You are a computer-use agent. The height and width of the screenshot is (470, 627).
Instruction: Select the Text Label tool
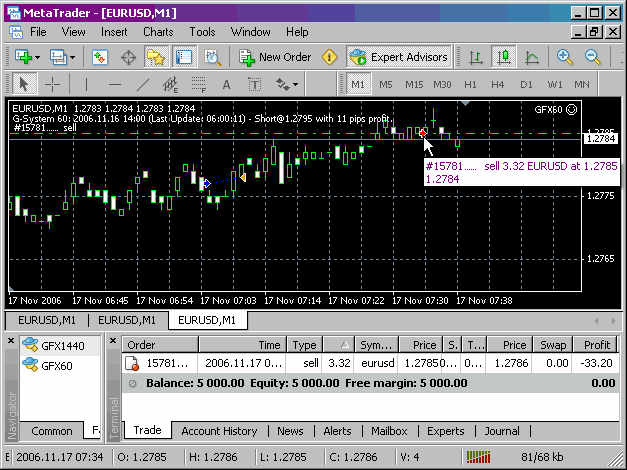254,84
